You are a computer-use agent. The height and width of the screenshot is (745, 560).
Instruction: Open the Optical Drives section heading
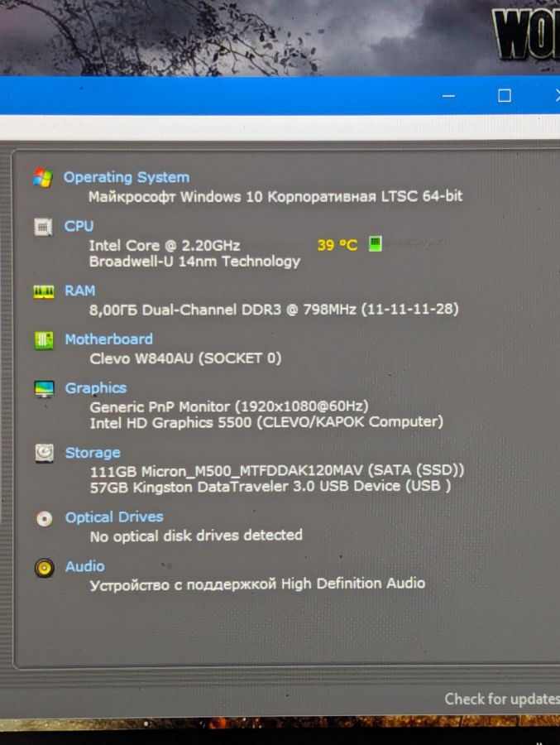tap(114, 517)
